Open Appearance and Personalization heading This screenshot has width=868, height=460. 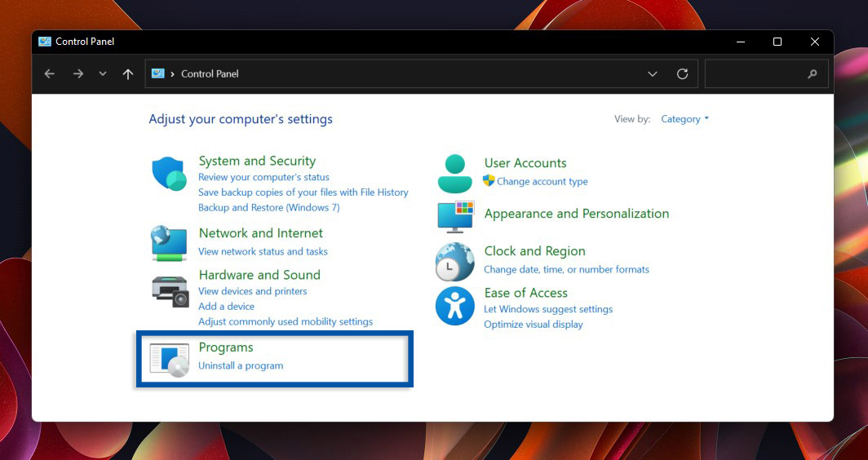576,214
